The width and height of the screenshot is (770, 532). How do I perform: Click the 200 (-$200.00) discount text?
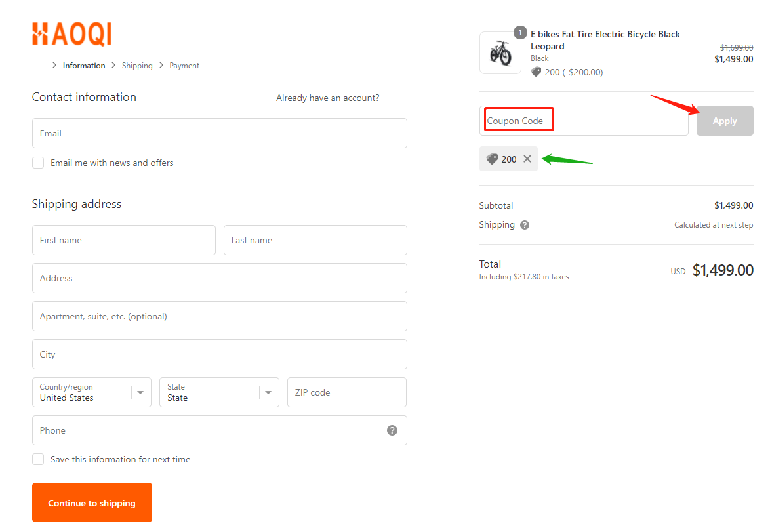point(574,72)
